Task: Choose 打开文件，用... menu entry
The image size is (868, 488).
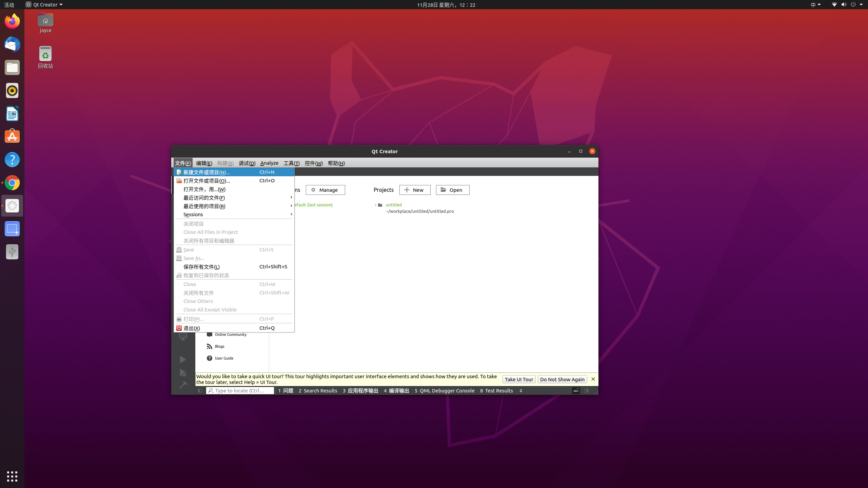Action: click(x=234, y=189)
